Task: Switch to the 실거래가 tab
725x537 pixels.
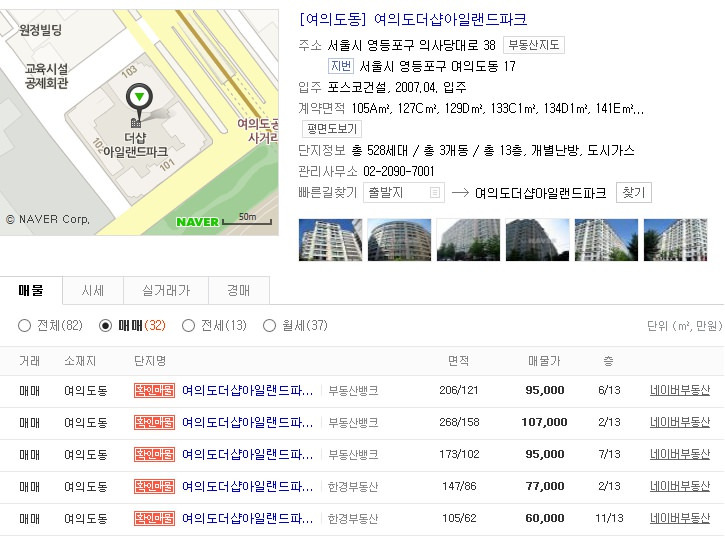Action: click(x=166, y=290)
